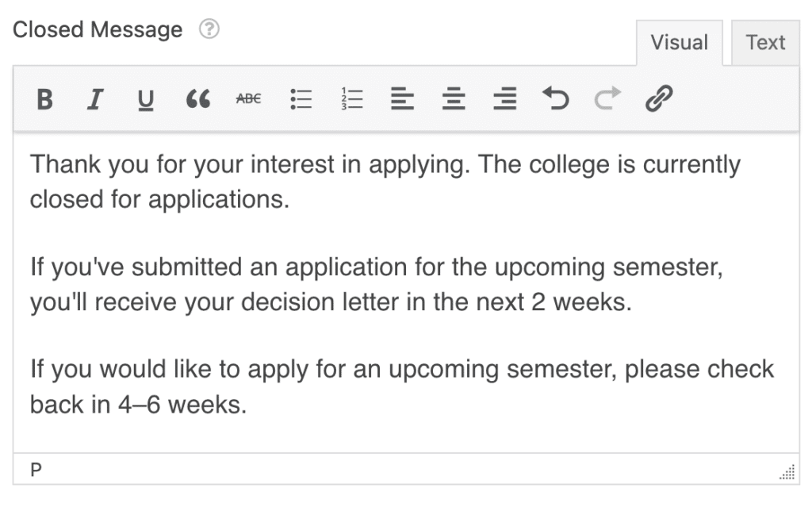The image size is (812, 515).
Task: Click the editor resize handle
Action: (x=786, y=473)
